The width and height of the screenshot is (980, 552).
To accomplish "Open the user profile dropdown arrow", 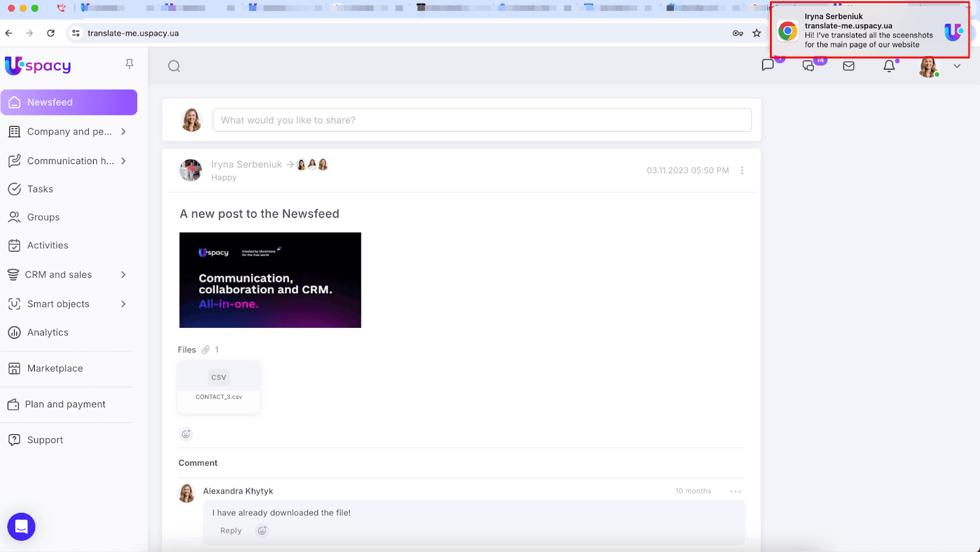I will click(x=957, y=66).
